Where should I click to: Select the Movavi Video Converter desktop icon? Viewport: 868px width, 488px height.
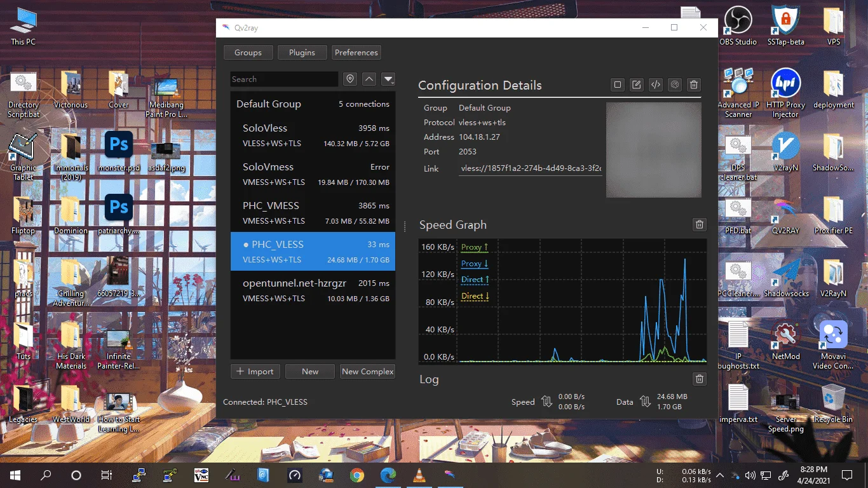833,345
